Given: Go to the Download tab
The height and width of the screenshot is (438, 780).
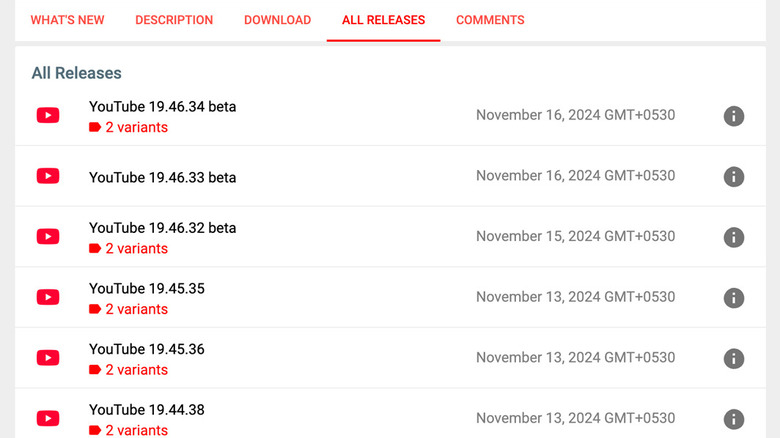Looking at the screenshot, I should pyautogui.click(x=277, y=20).
